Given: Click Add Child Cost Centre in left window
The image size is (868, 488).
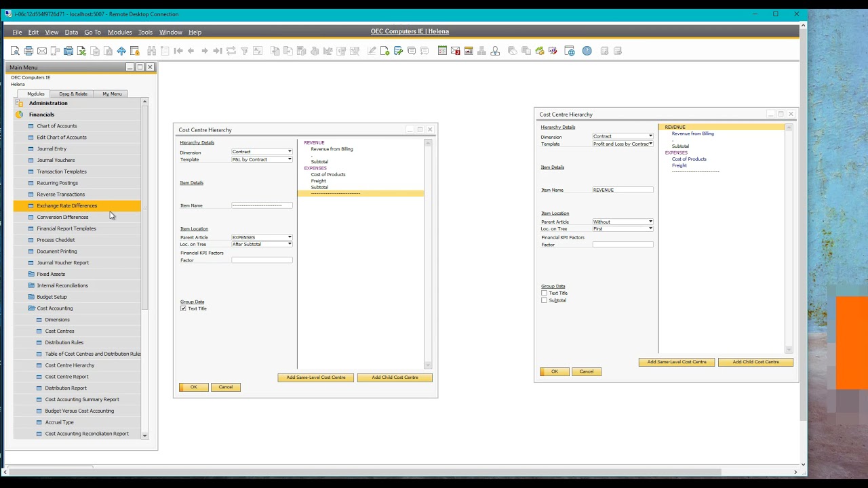Looking at the screenshot, I should tap(395, 378).
